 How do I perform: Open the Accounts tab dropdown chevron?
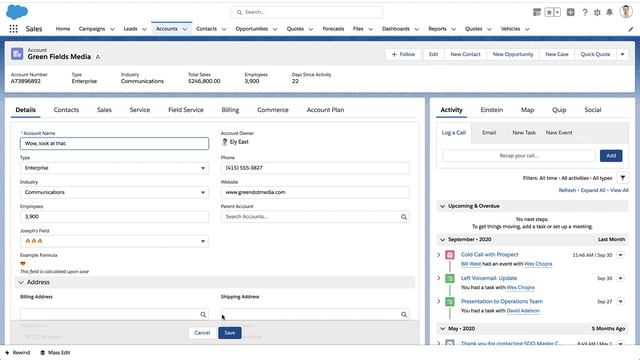point(184,29)
